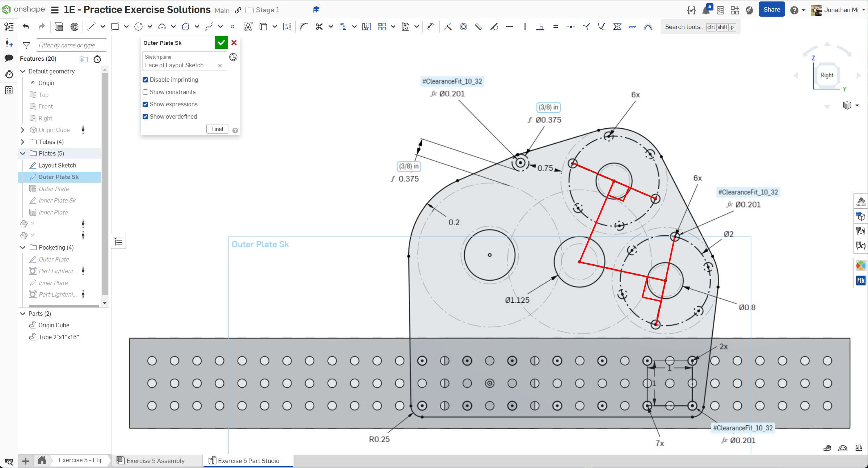The image size is (868, 468).
Task: Click the blue Share button
Action: pos(771,10)
